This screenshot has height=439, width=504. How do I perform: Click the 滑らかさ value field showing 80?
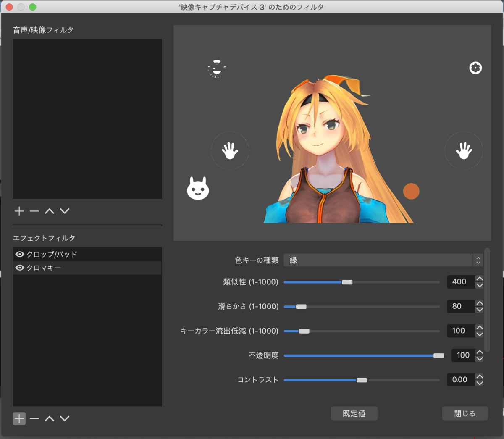[x=461, y=306]
